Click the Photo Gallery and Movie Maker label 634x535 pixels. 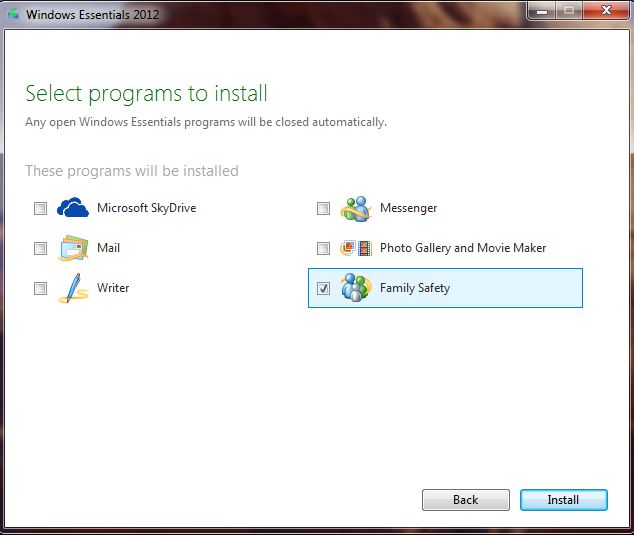tap(463, 247)
